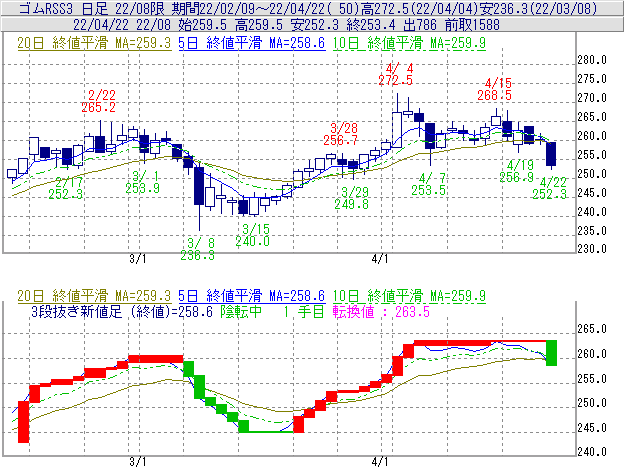Select 5日 終値平滑 legend in lower chart
Screen dimensions: 624x475
click(252, 296)
